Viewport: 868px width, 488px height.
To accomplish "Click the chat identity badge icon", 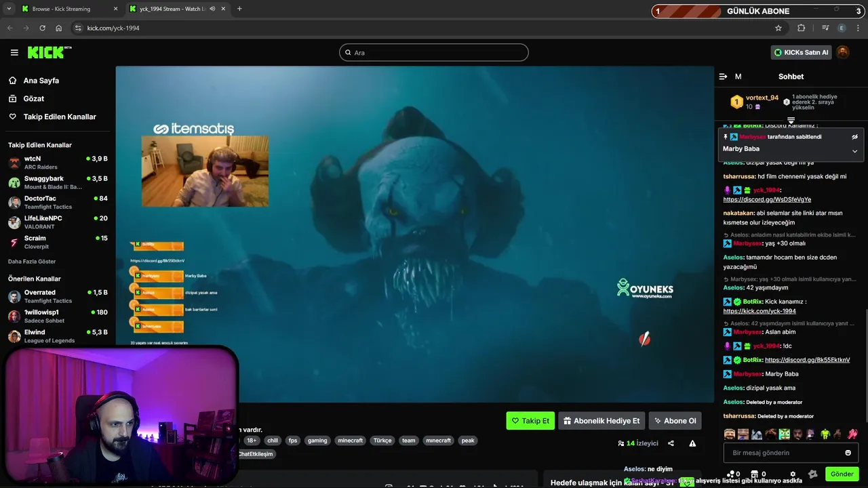I will tap(813, 474).
